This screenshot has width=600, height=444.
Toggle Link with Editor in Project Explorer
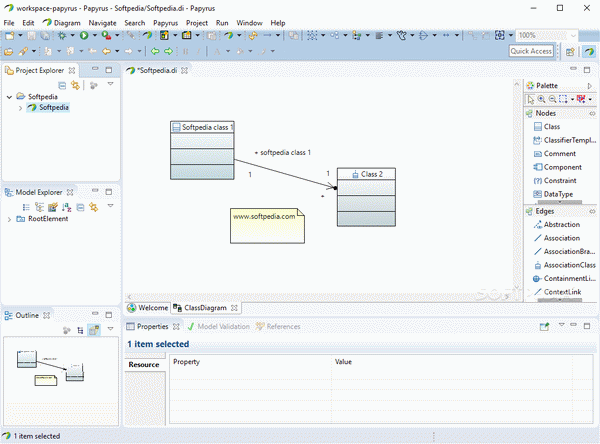75,85
